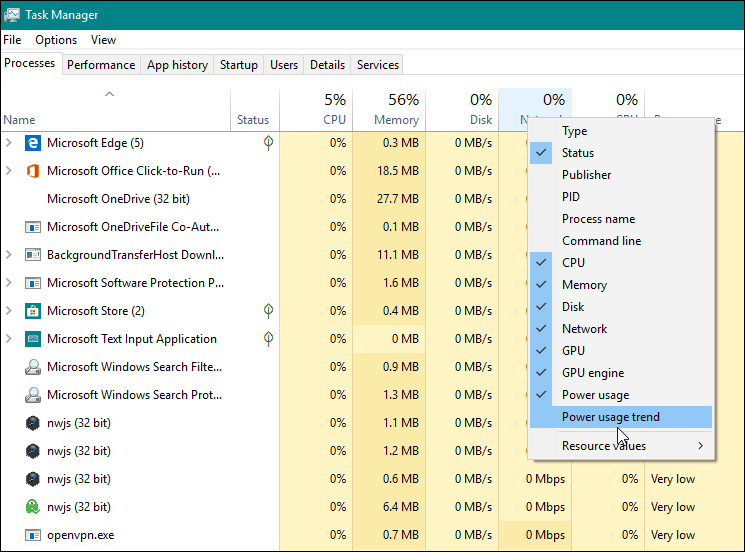
Task: Sort by the CPU column header
Action: 316,110
